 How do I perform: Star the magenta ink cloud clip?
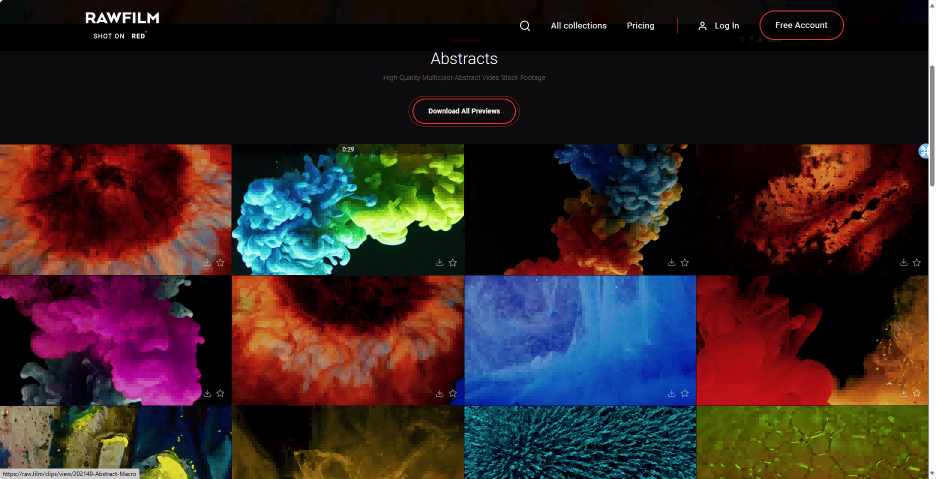(220, 393)
